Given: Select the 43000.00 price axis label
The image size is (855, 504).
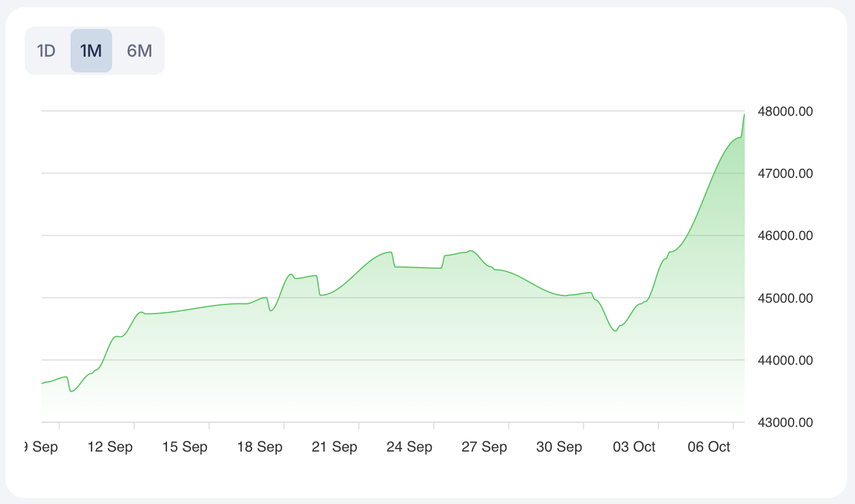Looking at the screenshot, I should [786, 423].
